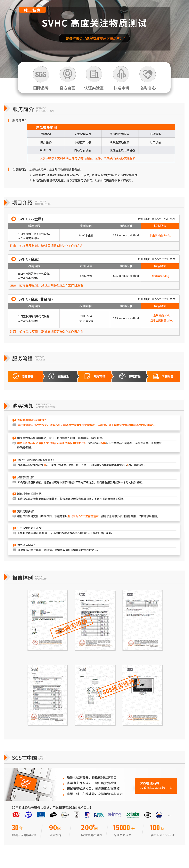The width and height of the screenshot is (189, 868).
Task: Click the 自动分发设备 table cell
Action: [83, 150]
